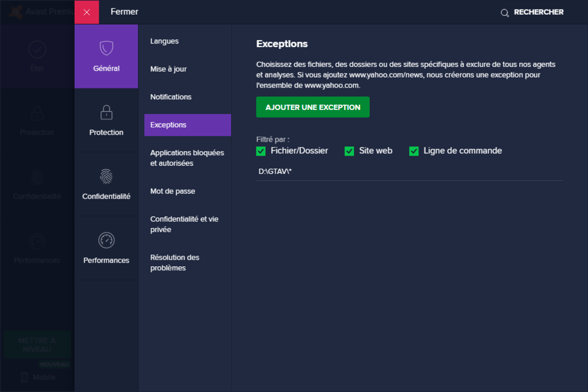Select Applications bloquées et autorisées
The height and width of the screenshot is (392, 588).
click(187, 158)
